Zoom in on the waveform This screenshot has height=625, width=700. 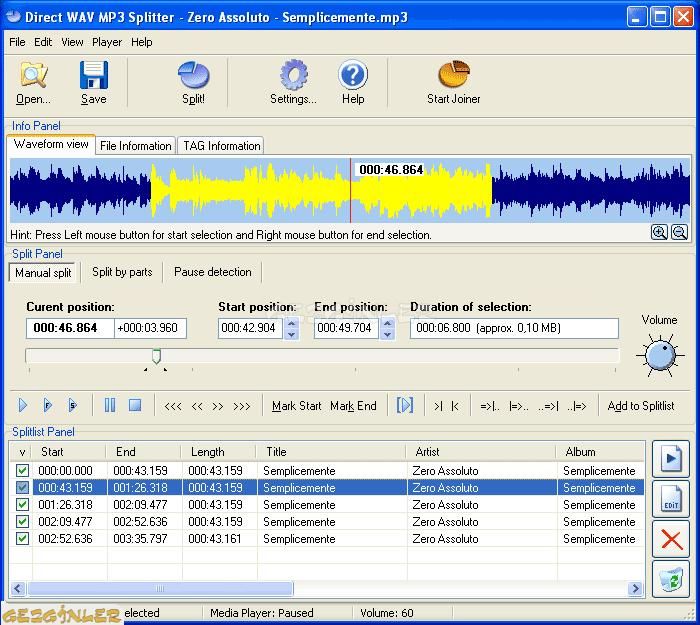659,233
